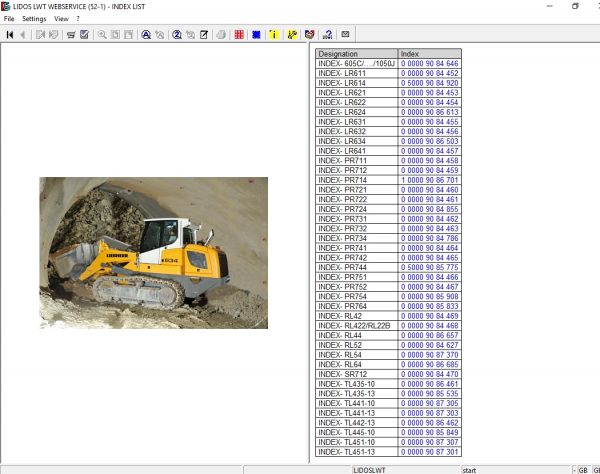The width and height of the screenshot is (600, 474).
Task: Open index link 0 0000 90 84 646
Action: coord(430,64)
